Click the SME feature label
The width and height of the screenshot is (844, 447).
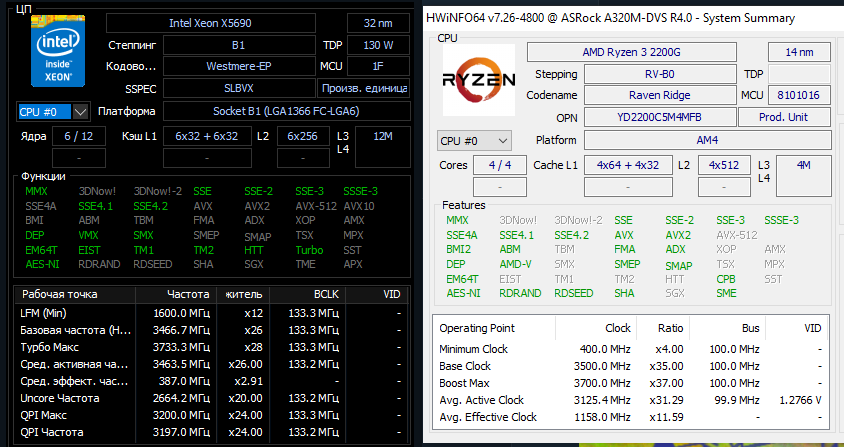[726, 293]
